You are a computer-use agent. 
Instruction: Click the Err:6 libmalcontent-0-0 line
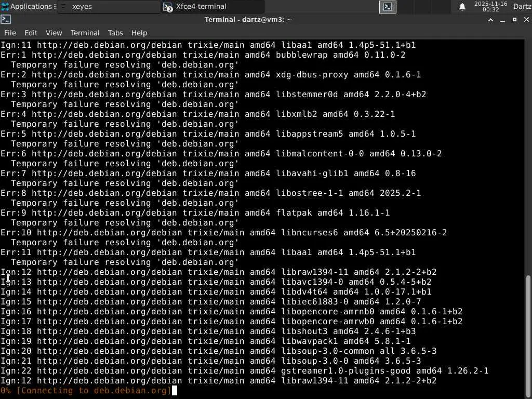(x=221, y=154)
